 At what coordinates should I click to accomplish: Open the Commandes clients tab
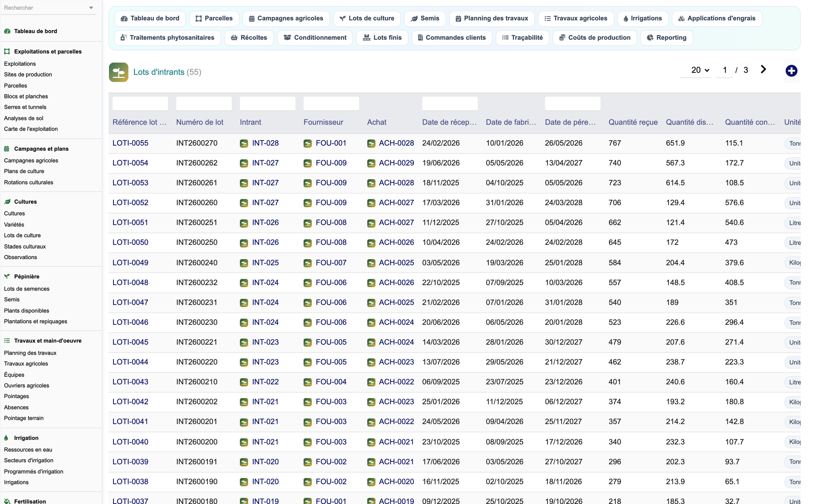(x=452, y=38)
